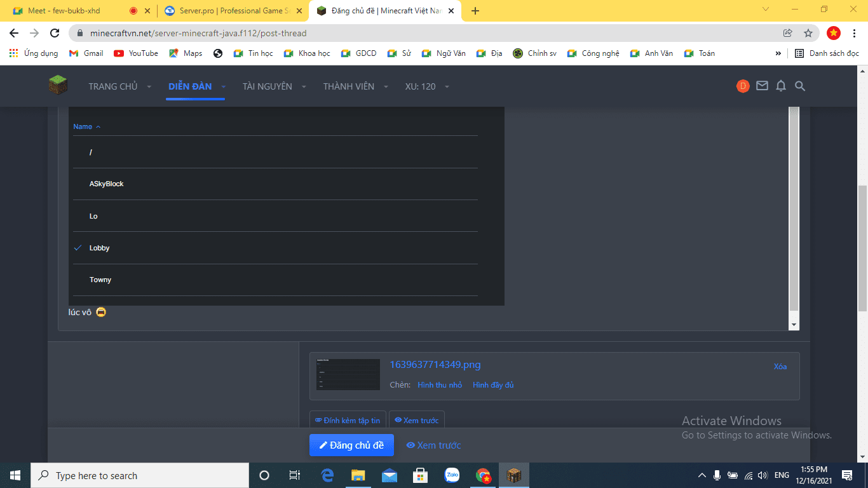Open the Minecraft launcher on the taskbar

pos(513,475)
